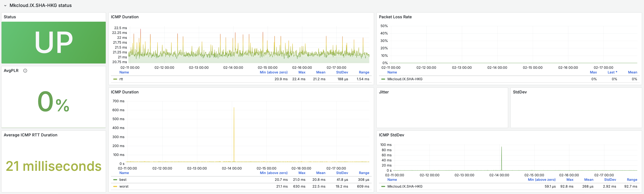Toggle visibility of the best series
Image resolution: width=644 pixels, height=194 pixels.
click(x=123, y=180)
